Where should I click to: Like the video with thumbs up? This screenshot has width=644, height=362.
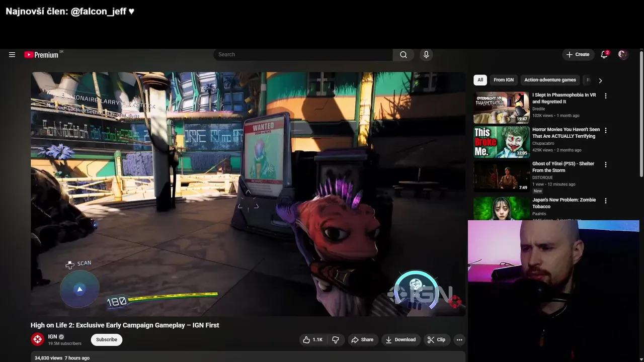(x=312, y=340)
